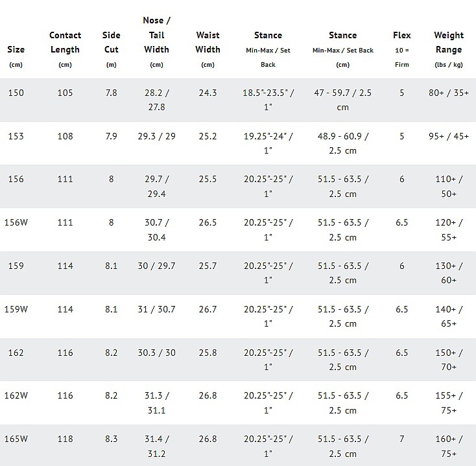Click the Nose / Tail Width header
The width and height of the screenshot is (476, 466).
click(156, 35)
